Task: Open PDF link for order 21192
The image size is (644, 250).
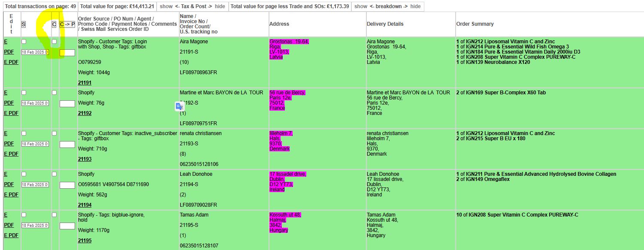Action: pyautogui.click(x=9, y=103)
